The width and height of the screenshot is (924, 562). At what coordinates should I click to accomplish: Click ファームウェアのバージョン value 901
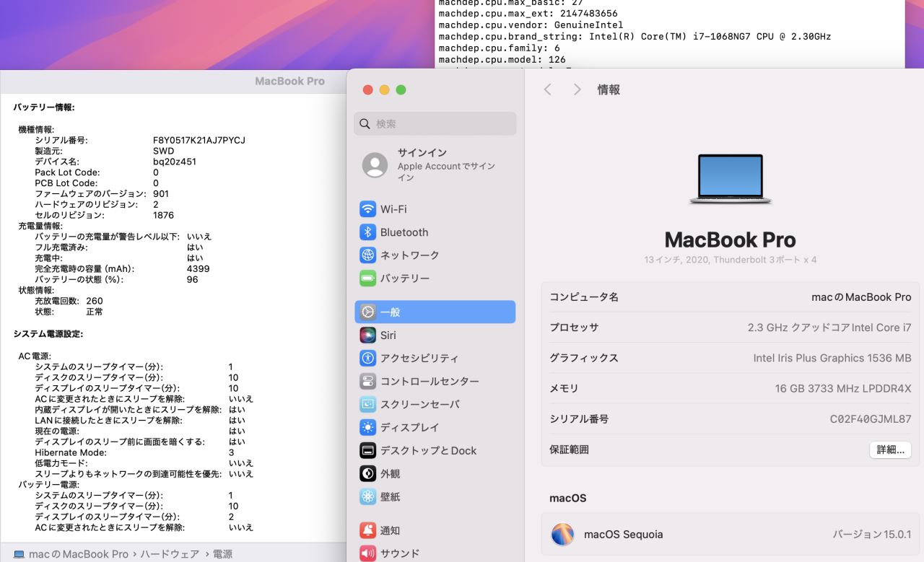click(161, 194)
